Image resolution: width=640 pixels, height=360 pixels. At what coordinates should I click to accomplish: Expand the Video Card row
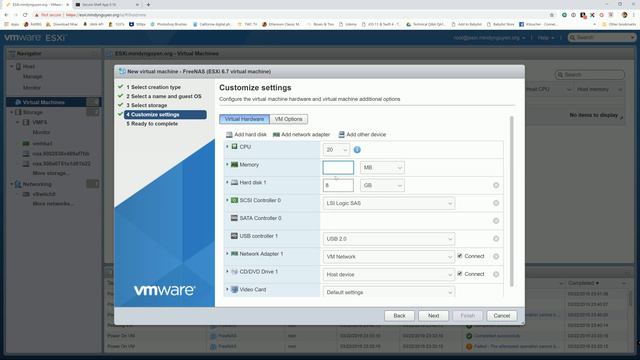coord(227,289)
